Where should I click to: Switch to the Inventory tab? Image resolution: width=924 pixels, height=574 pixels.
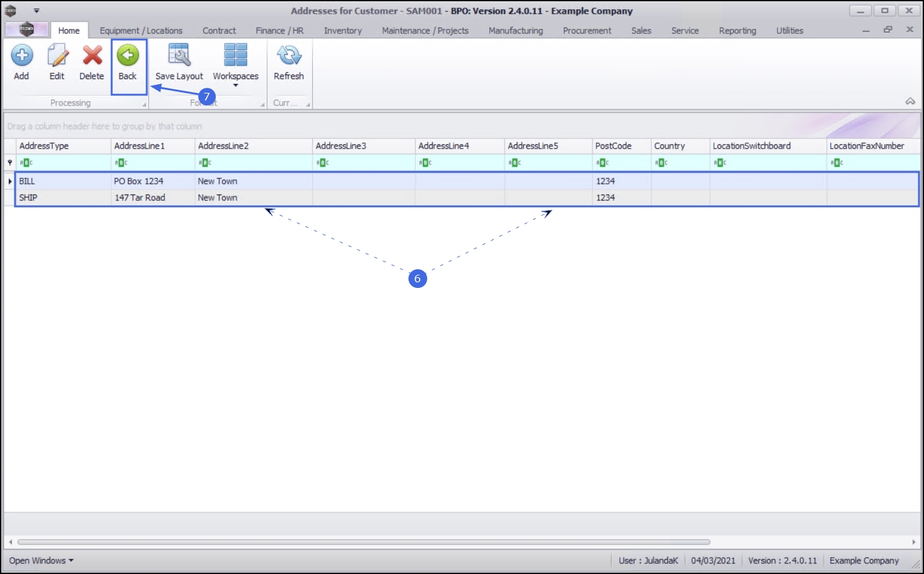point(343,31)
